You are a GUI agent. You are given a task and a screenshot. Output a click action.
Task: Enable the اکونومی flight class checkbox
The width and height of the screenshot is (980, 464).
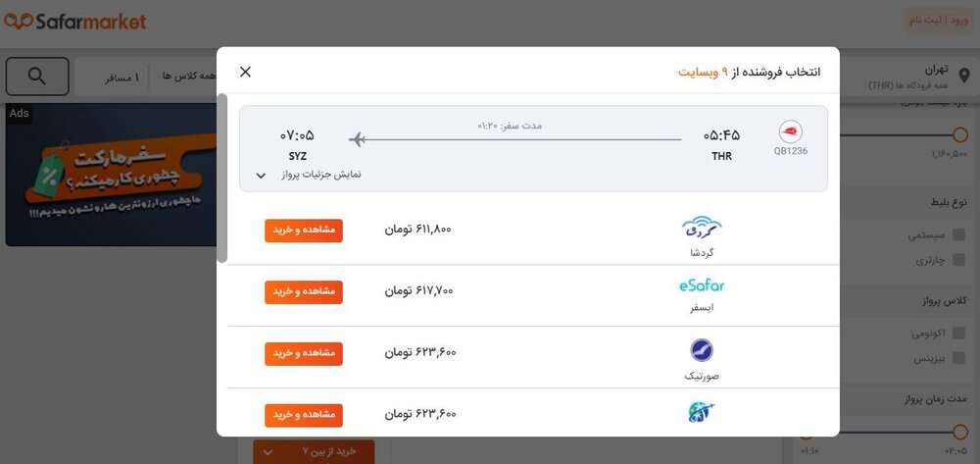[x=959, y=334]
